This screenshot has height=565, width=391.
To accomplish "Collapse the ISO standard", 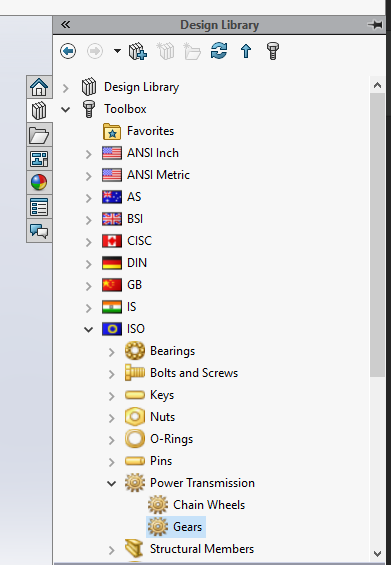I will tap(89, 329).
